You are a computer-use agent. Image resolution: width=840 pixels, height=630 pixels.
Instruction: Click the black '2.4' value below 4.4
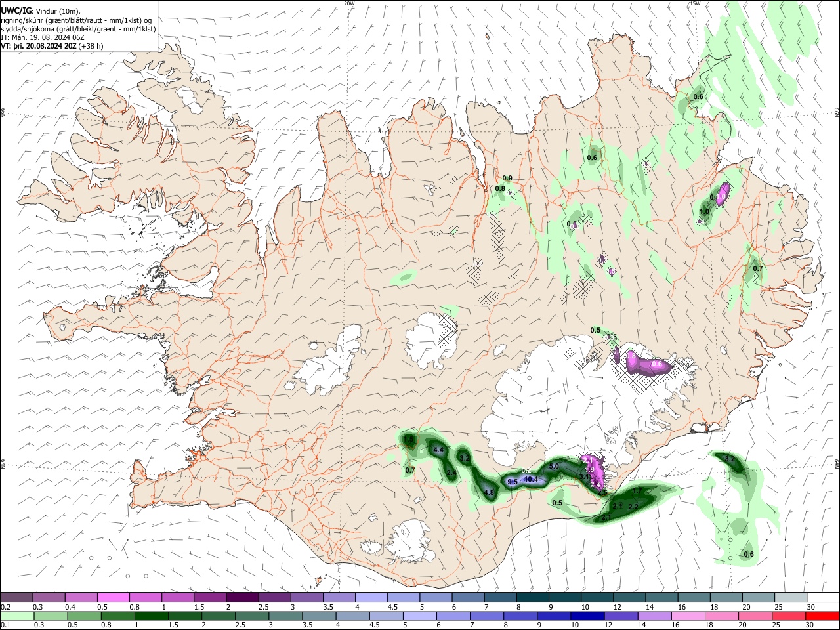[451, 472]
